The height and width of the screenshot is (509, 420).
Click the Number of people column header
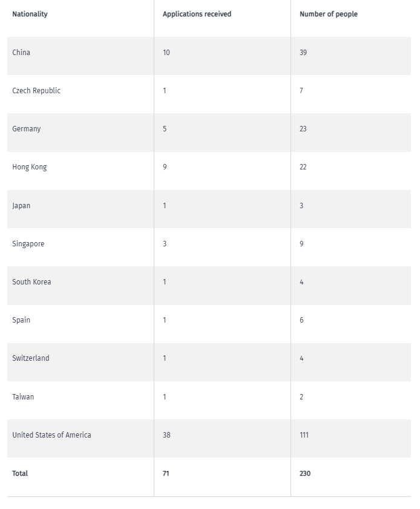pos(329,14)
